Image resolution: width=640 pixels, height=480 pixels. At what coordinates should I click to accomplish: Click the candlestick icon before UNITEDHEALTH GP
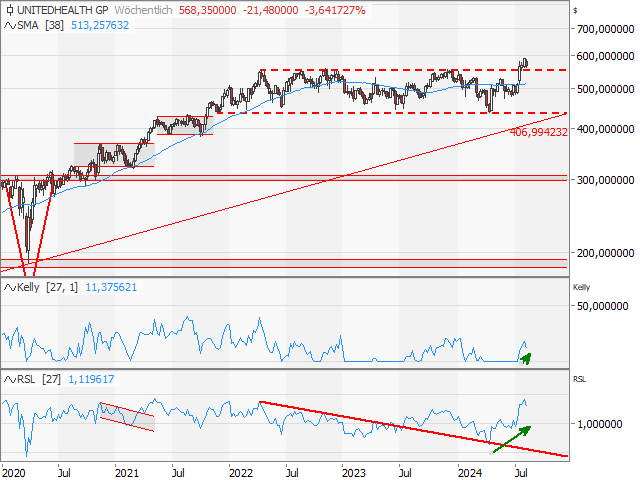[10, 10]
